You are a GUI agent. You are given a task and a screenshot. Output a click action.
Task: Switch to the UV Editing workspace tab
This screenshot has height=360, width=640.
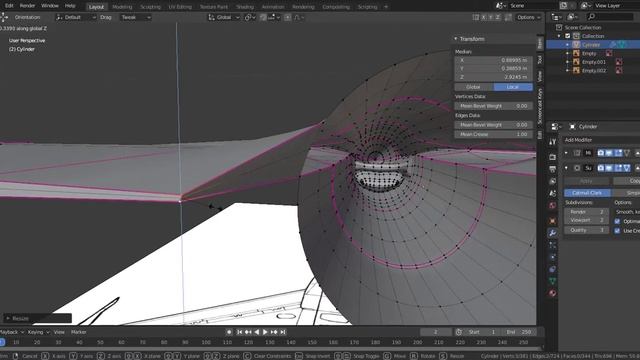[x=180, y=7]
